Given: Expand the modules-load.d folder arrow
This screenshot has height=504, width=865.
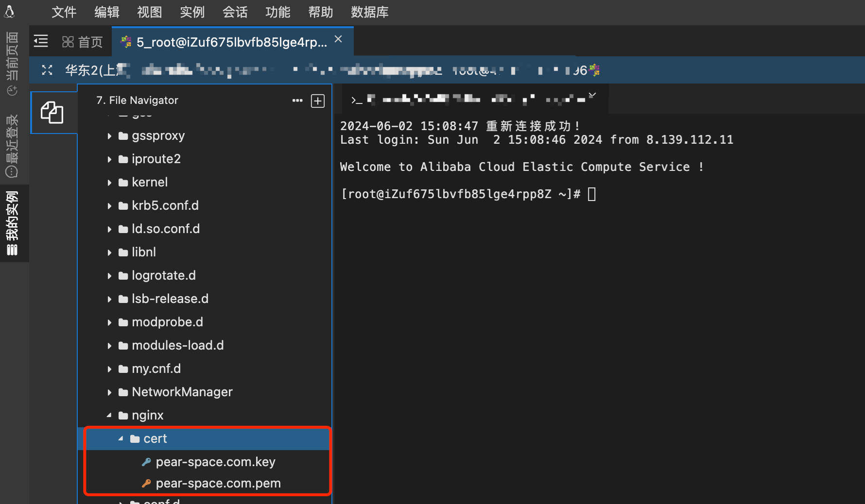Looking at the screenshot, I should click(109, 346).
